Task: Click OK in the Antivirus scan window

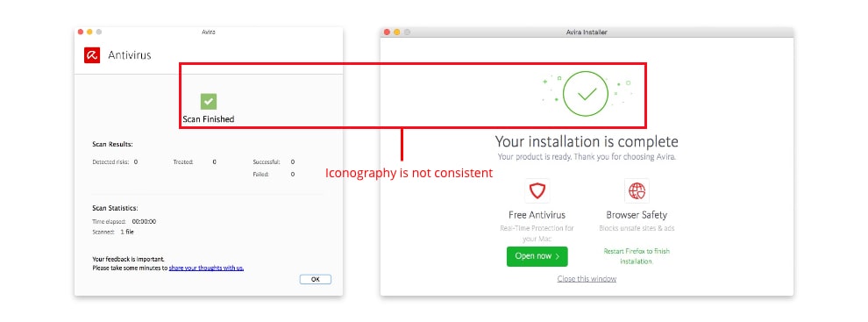Action: tap(316, 279)
